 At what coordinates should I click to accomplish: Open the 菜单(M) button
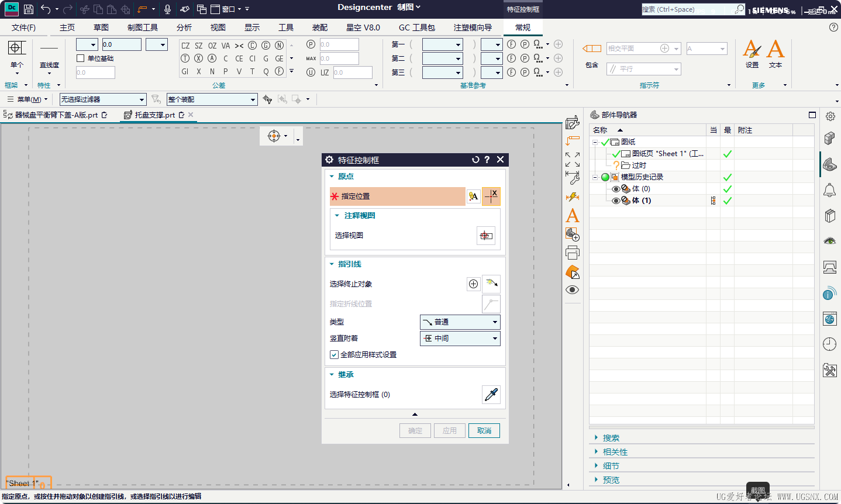pos(27,99)
